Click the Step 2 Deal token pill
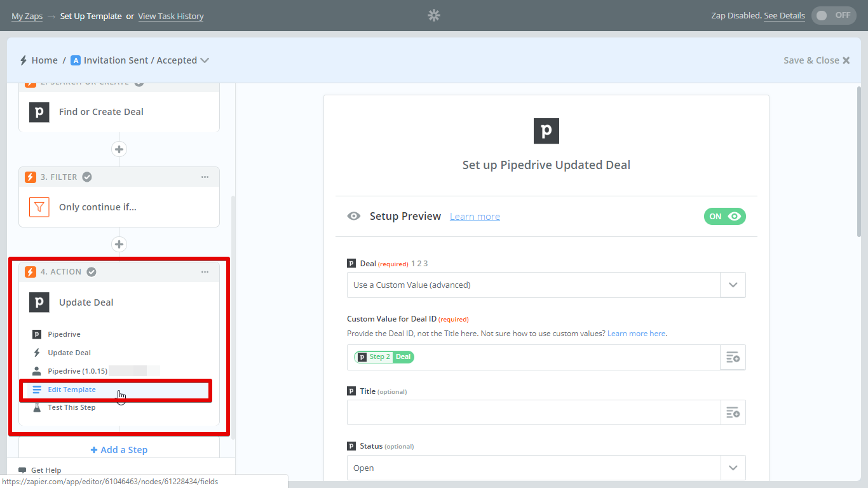 (x=384, y=357)
